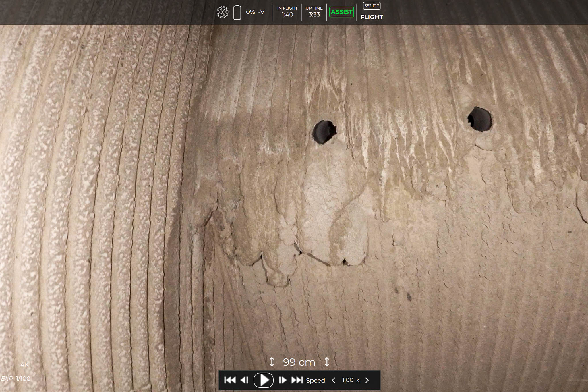The width and height of the screenshot is (588, 392).
Task: Jump to the start of the video
Action: point(230,380)
